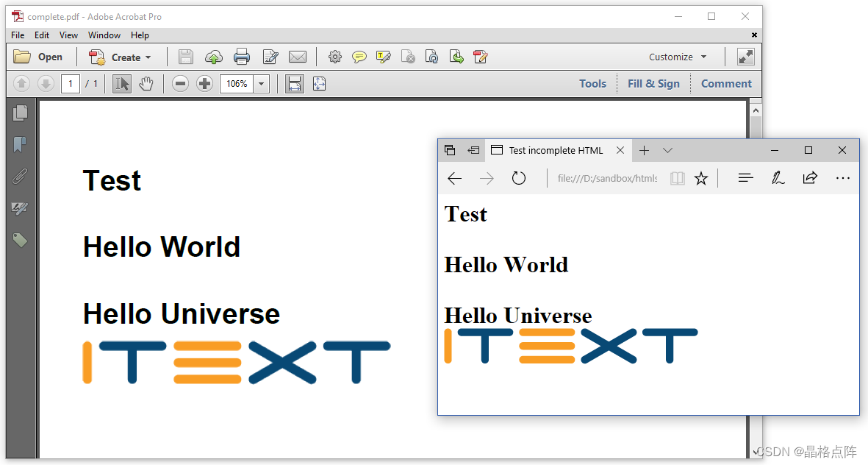Send the file via the envelope icon
Screen dimensions: 868x465
pyautogui.click(x=298, y=57)
